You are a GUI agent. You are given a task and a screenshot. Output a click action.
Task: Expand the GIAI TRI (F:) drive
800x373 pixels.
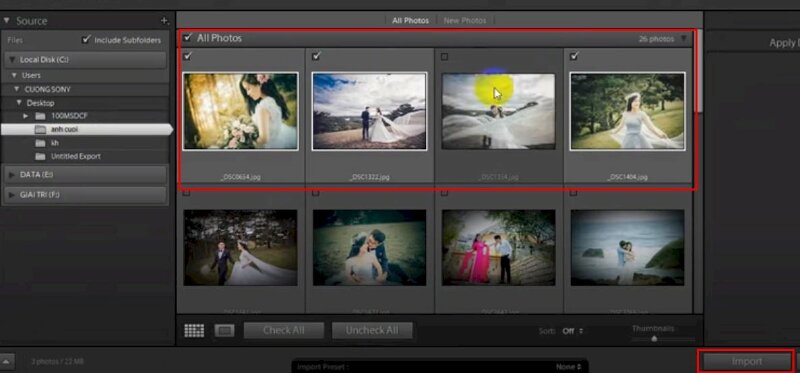12,195
